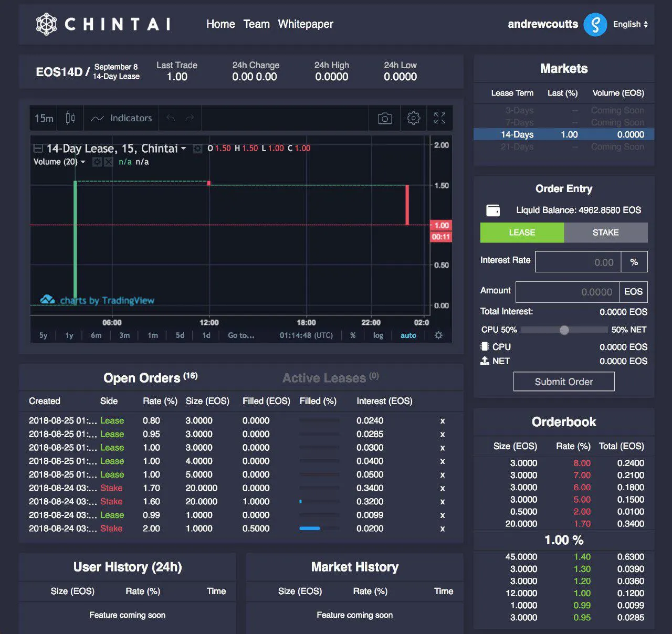Cancel the Lease order of size 5.0000

coord(443,475)
